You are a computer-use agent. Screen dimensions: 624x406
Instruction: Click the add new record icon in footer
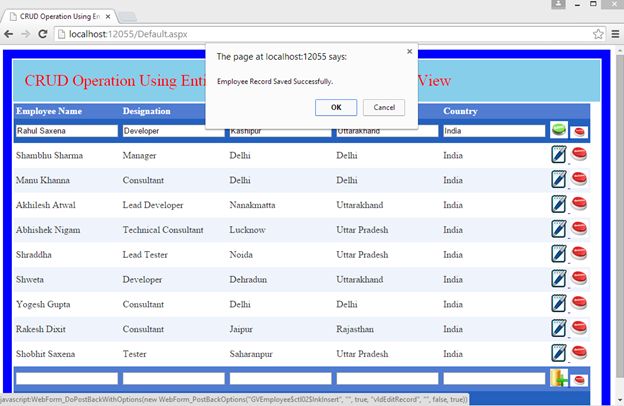click(x=559, y=378)
